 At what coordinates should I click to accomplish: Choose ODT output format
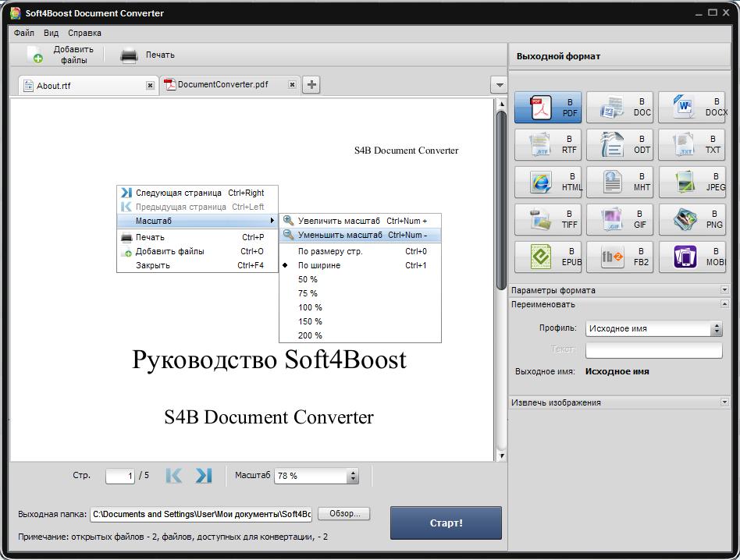620,145
